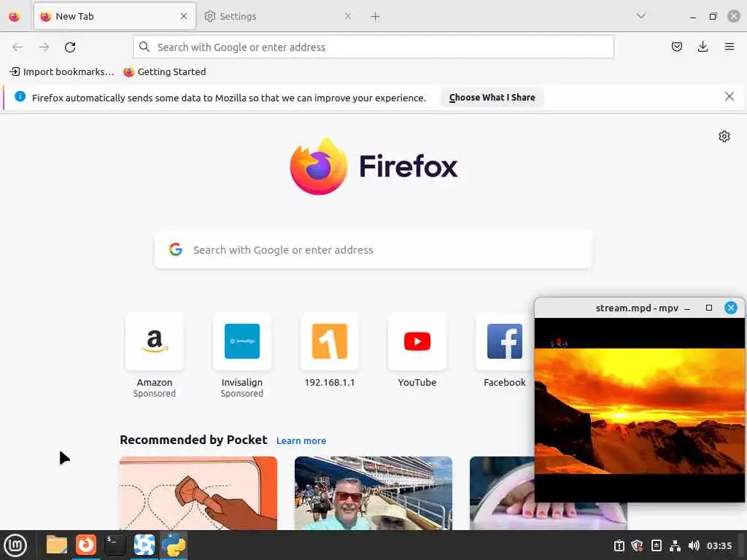Image resolution: width=747 pixels, height=560 pixels.
Task: Switch to the New Tab tab
Action: (x=115, y=16)
